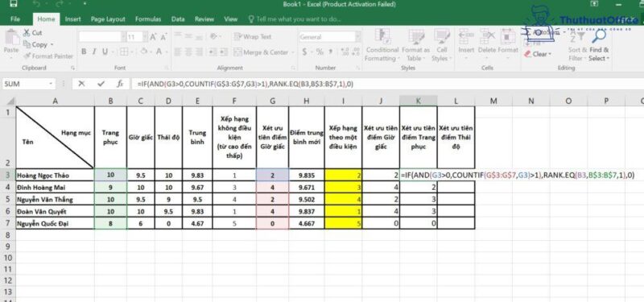Click cell with name Đinh Hoàng Mai
Image resolution: width=644 pixels, height=302 pixels.
click(56, 188)
